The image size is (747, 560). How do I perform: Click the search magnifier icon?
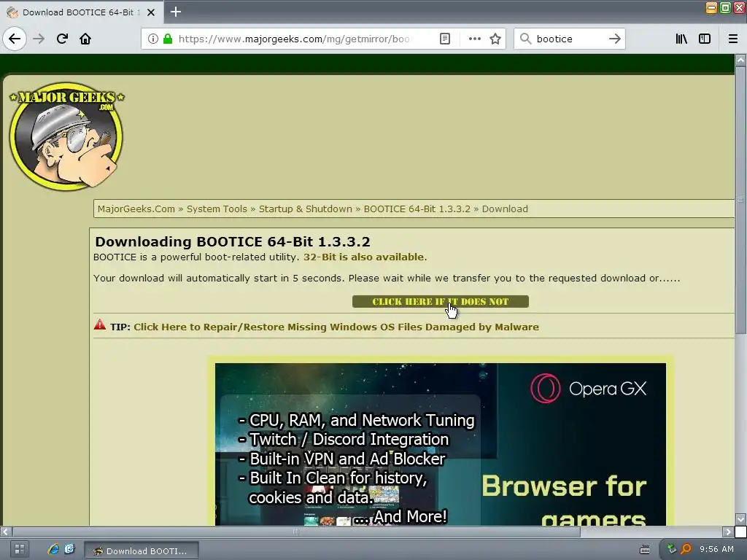pos(525,39)
